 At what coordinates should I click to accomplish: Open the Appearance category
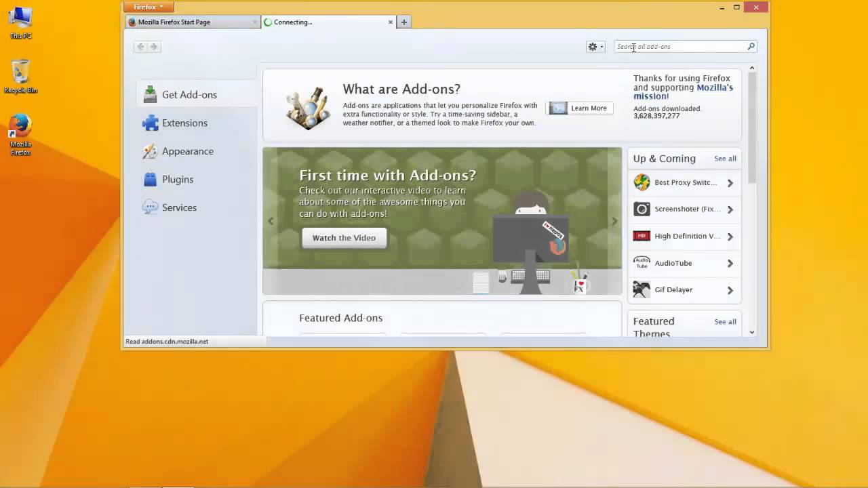pos(197,151)
